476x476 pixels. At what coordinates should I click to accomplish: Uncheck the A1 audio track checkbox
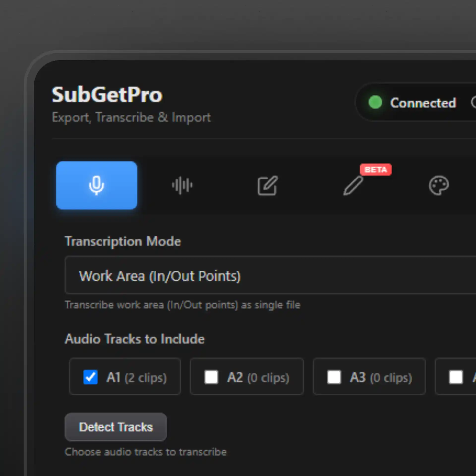(x=90, y=377)
